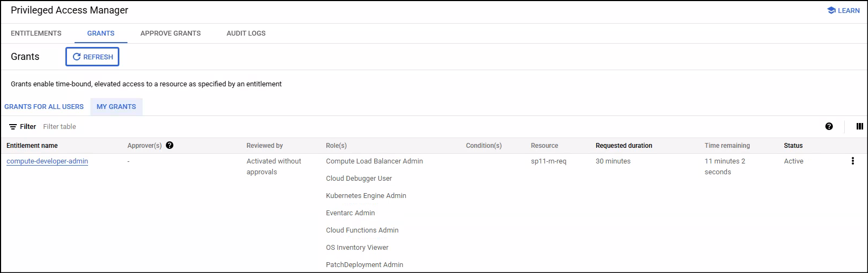Screen dimensions: 868x273
Task: Click the Time remaining column header
Action: pyautogui.click(x=727, y=146)
